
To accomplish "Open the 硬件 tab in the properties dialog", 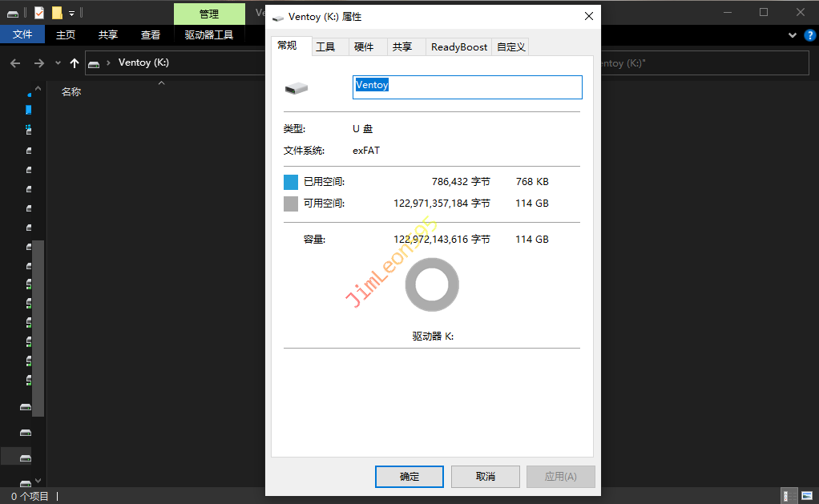I will [364, 47].
